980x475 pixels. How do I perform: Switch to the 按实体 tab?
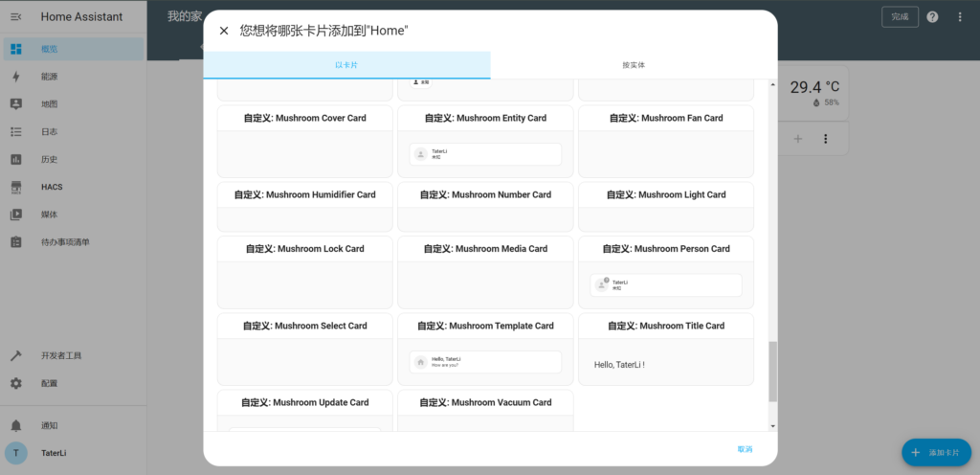click(634, 65)
